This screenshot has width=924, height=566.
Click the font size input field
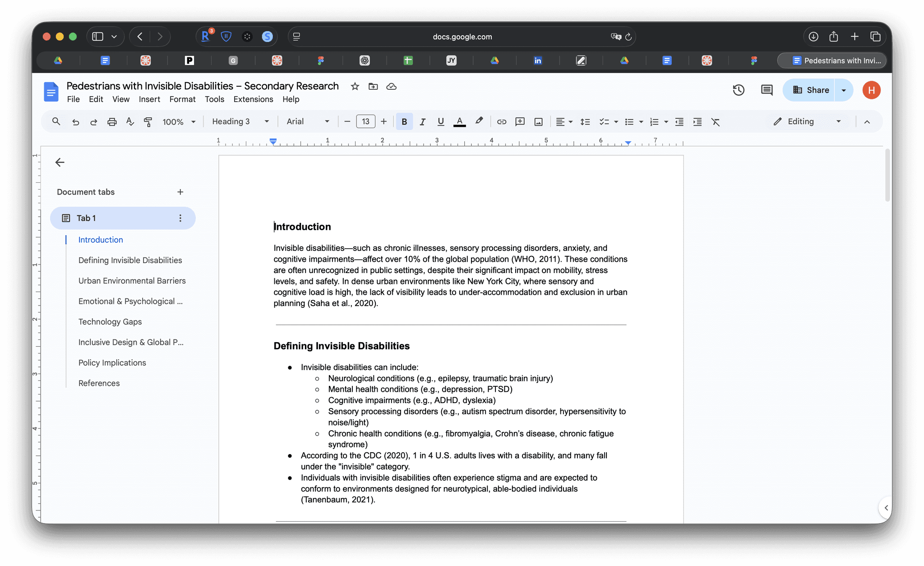coord(365,121)
